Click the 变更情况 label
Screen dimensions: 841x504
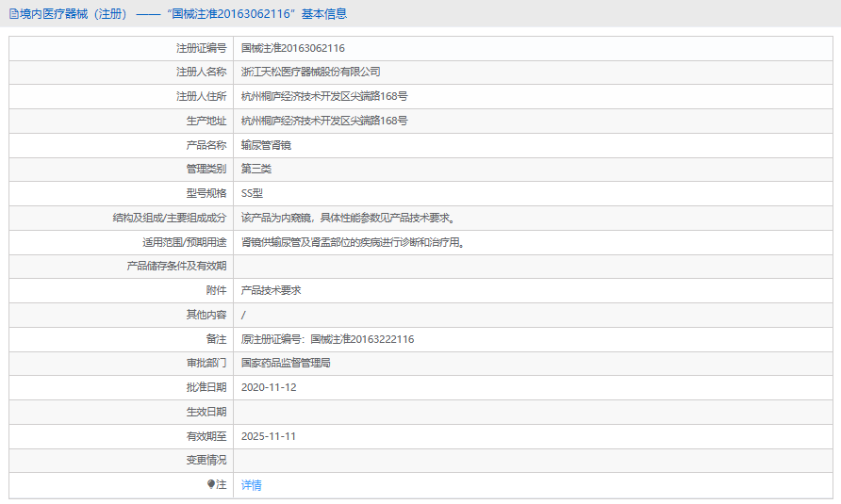206,460
